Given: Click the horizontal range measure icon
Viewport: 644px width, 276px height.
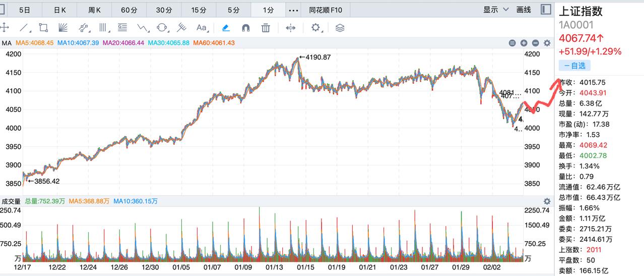Looking at the screenshot, I should [291, 28].
